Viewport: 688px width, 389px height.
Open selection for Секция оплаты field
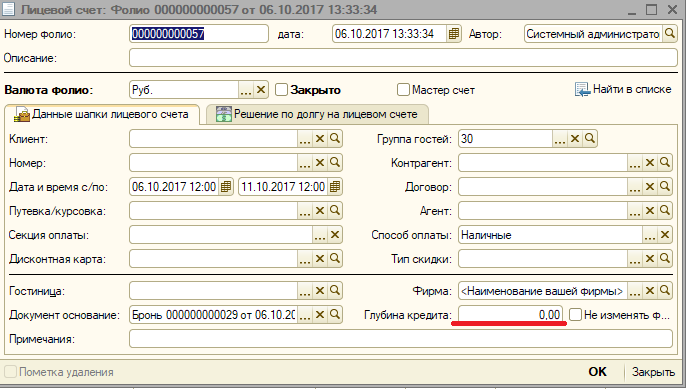coord(320,235)
